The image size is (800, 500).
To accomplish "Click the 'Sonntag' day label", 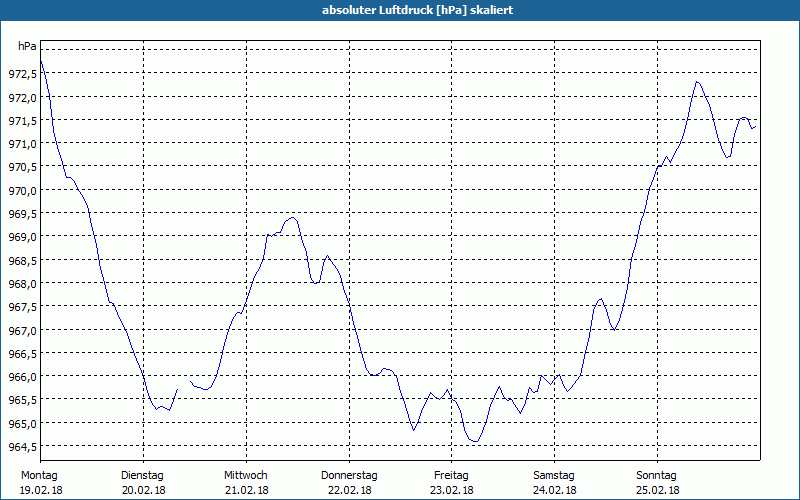I will (x=656, y=476).
